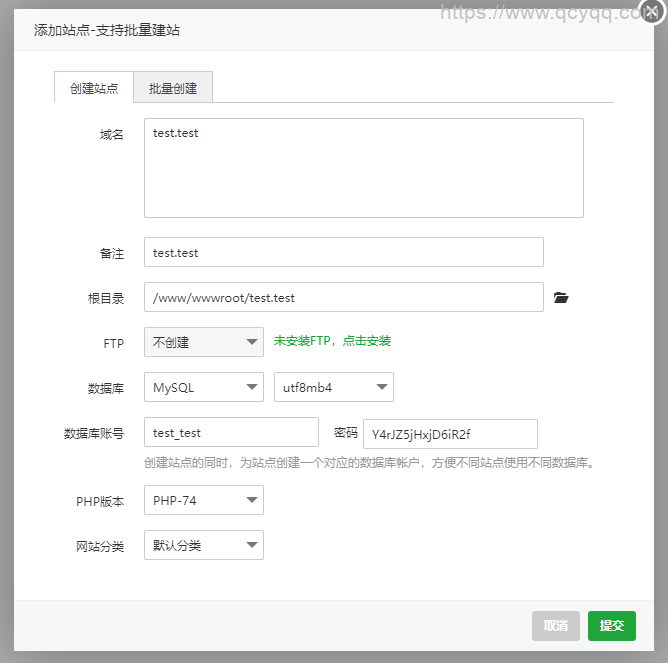
Task: Expand the FTP 不创建 dropdown
Action: point(204,342)
